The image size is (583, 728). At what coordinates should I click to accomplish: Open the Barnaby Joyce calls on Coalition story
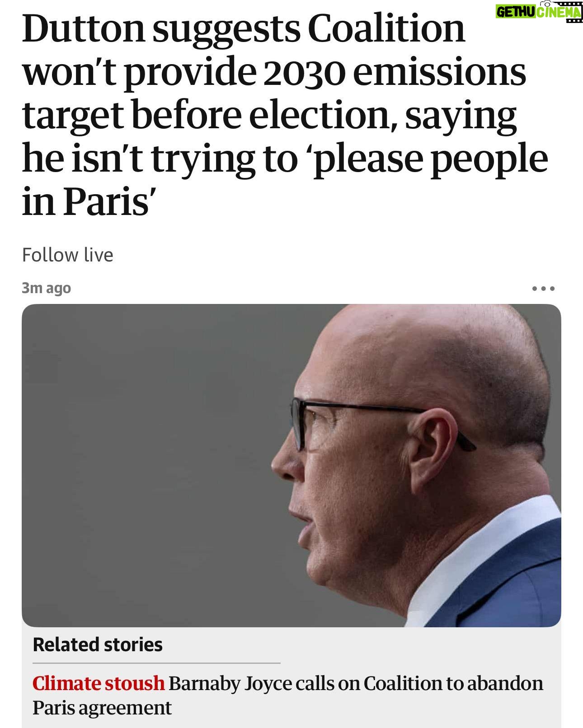[x=288, y=695]
